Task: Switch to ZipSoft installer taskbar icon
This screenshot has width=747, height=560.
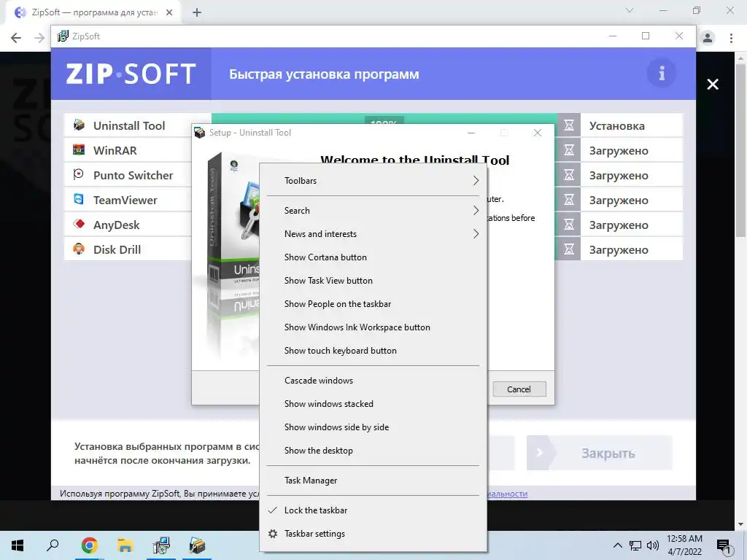Action: (x=161, y=545)
